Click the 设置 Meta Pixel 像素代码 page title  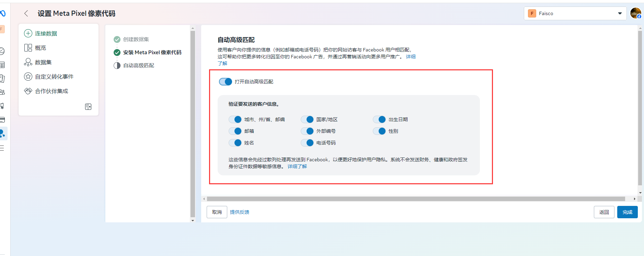(x=77, y=13)
